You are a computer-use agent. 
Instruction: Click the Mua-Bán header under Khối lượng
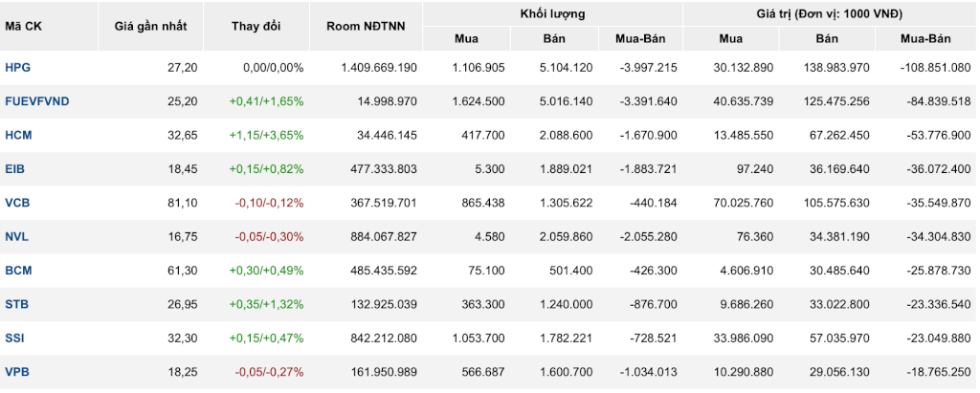point(640,39)
